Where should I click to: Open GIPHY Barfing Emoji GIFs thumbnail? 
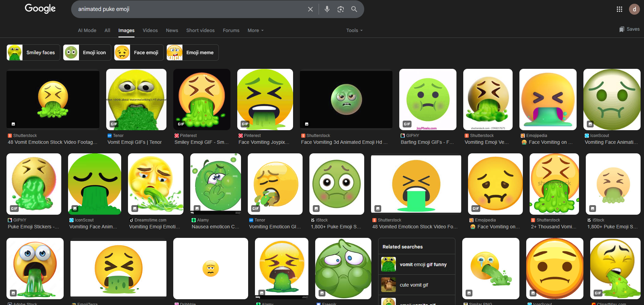(428, 100)
